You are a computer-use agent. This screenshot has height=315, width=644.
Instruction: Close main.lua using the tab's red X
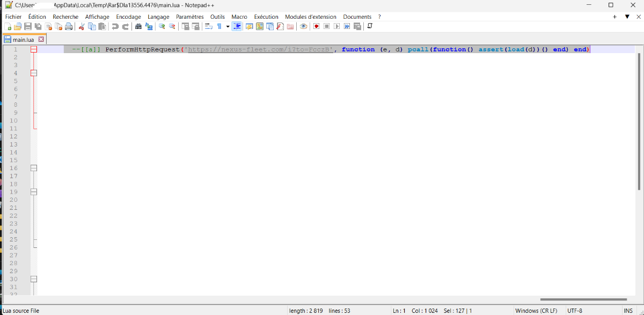coord(41,40)
